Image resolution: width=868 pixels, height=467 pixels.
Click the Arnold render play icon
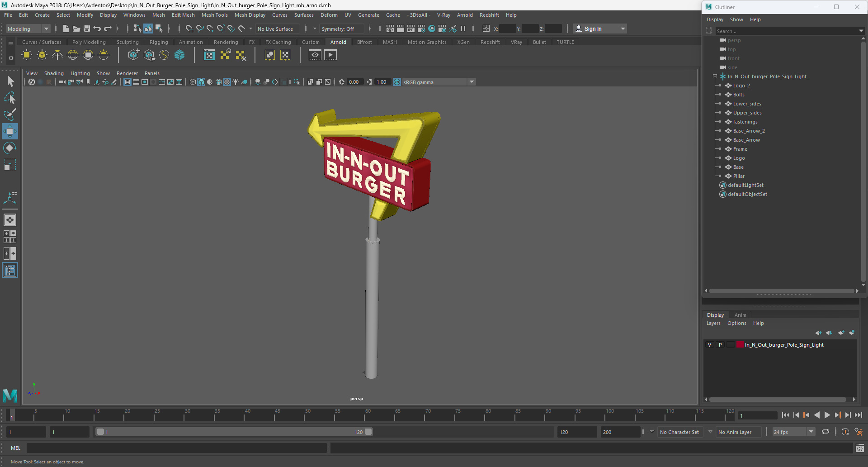(330, 55)
